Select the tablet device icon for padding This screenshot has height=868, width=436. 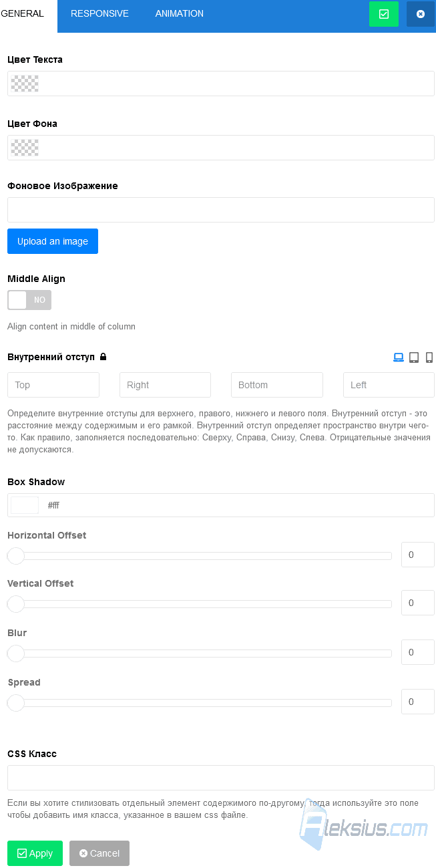click(414, 357)
